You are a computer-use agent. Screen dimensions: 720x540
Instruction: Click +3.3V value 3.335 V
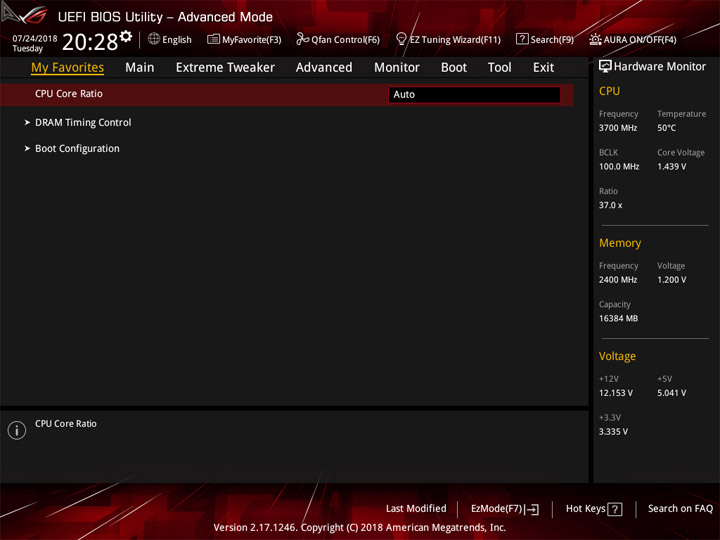point(613,432)
